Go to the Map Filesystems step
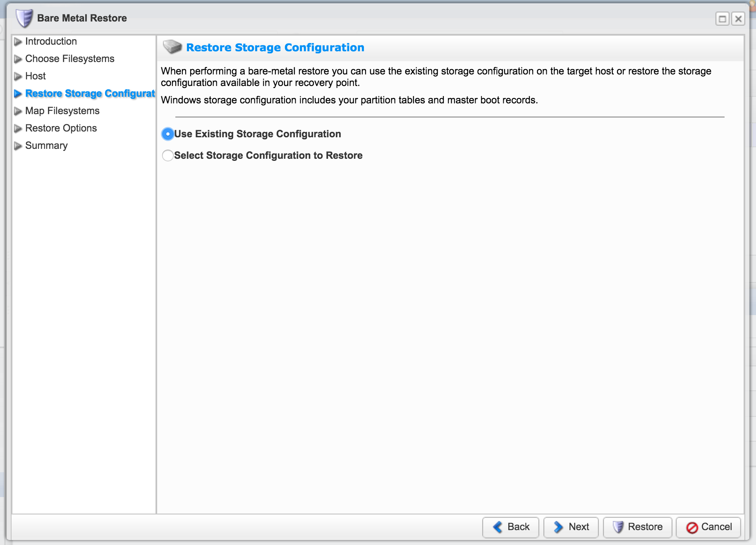The width and height of the screenshot is (756, 545). click(x=62, y=111)
